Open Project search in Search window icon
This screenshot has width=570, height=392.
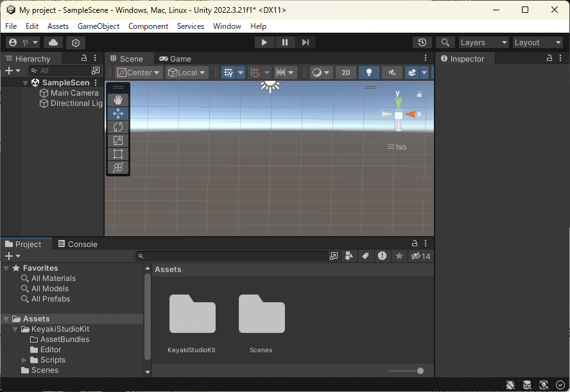click(x=333, y=256)
